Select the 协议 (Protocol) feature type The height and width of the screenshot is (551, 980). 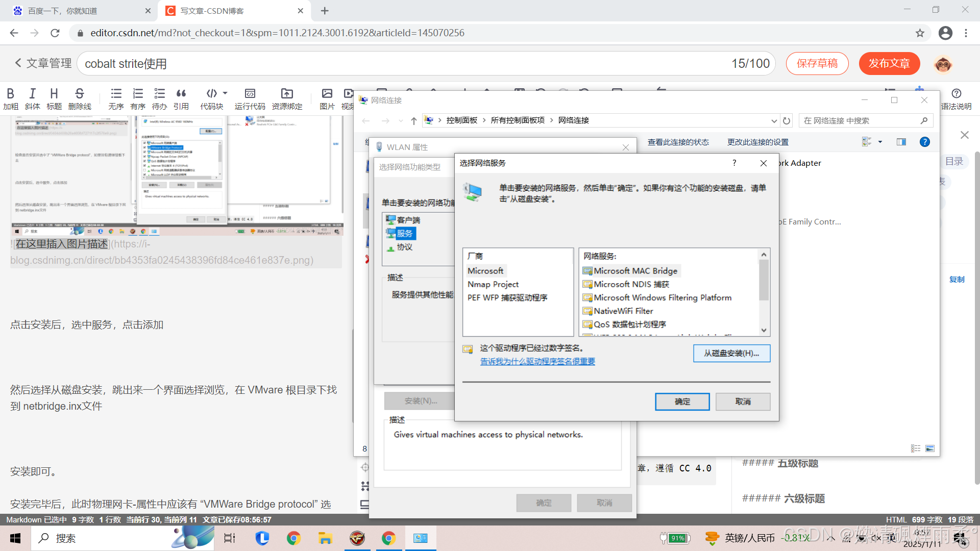point(404,247)
